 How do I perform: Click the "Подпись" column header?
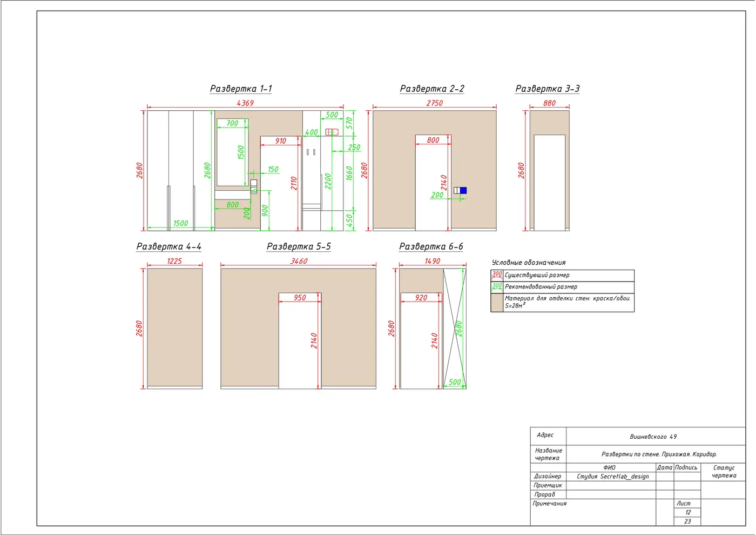click(x=686, y=467)
